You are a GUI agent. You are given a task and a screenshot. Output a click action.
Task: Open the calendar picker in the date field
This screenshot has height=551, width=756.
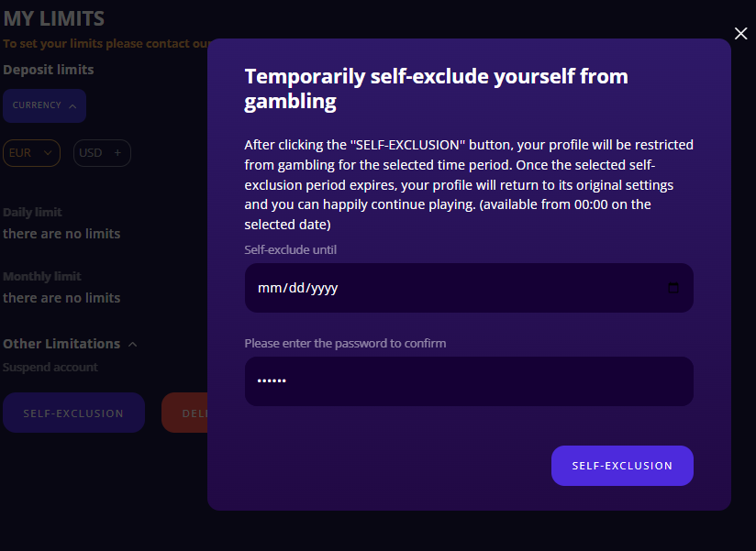[x=673, y=288]
